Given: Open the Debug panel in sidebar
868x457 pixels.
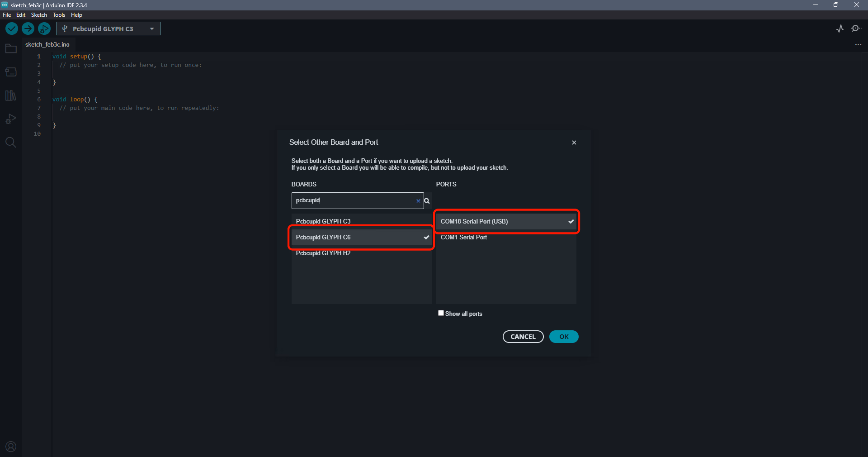Looking at the screenshot, I should click(x=11, y=119).
